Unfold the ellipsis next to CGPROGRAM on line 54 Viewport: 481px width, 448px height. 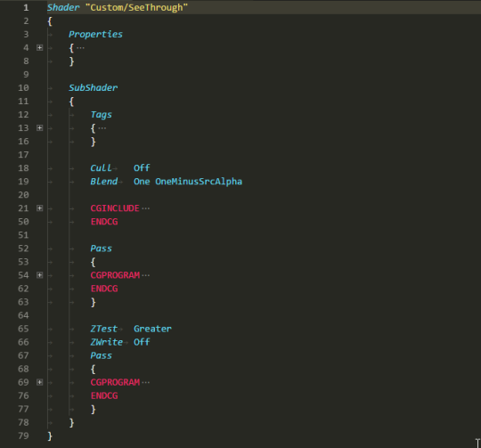point(146,275)
